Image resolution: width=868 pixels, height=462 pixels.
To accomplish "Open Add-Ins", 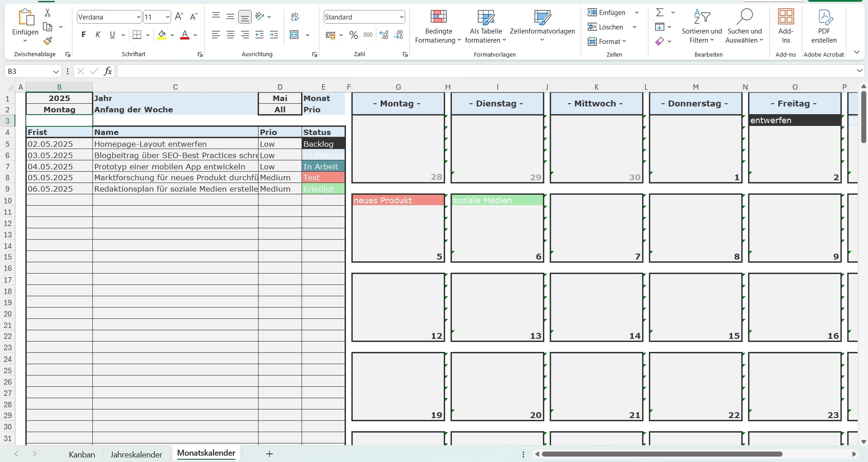I will [786, 26].
